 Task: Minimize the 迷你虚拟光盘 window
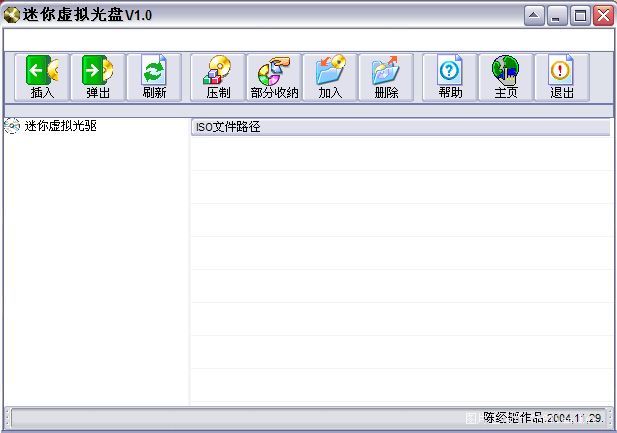point(558,15)
